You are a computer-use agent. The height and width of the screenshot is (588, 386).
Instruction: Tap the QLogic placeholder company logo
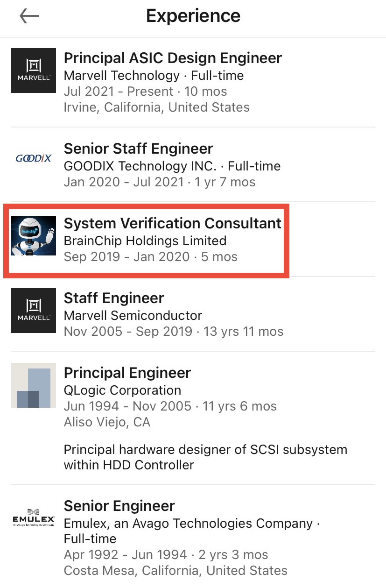click(34, 385)
